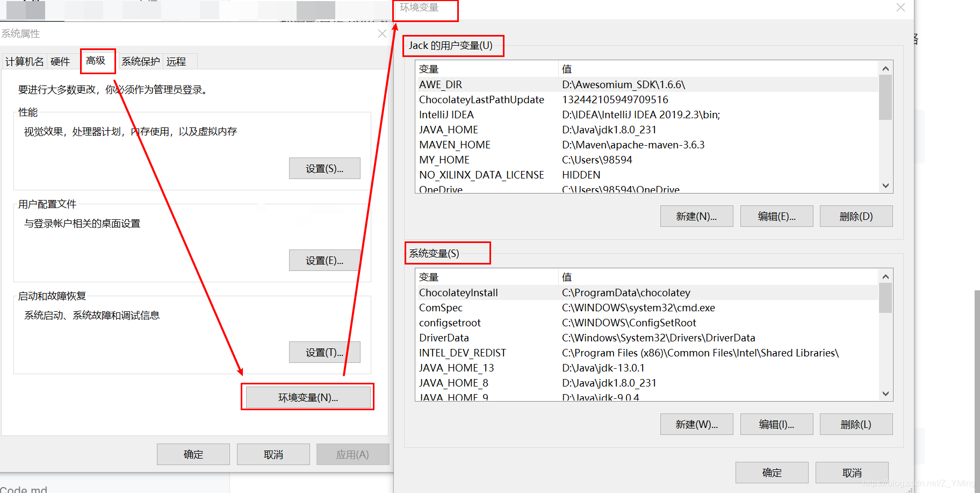Image resolution: width=980 pixels, height=493 pixels.
Task: Select the IntelliJ IDEA variable row
Action: [x=647, y=115]
